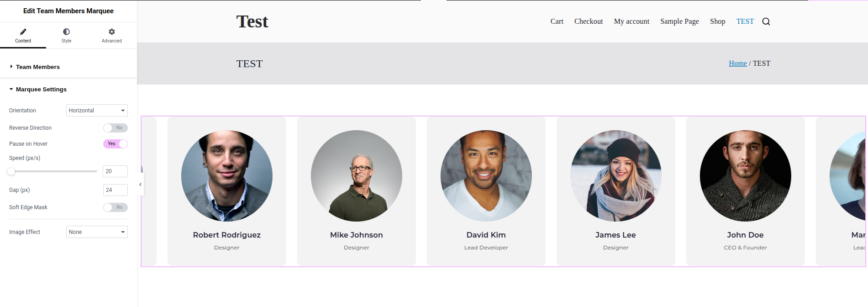Click Checkout in the header navigation
Screen dimensions: 868x307
tap(588, 21)
